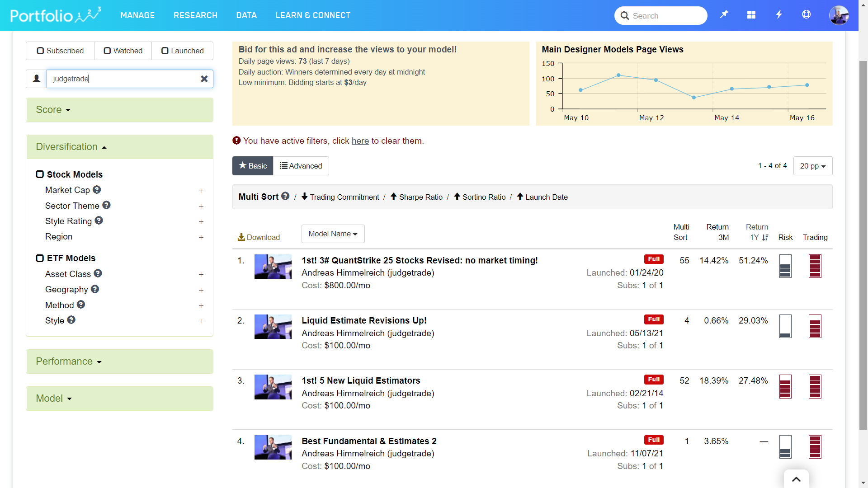Enable the Stock Models checkbox
Image resolution: width=868 pixels, height=488 pixels.
(x=40, y=174)
